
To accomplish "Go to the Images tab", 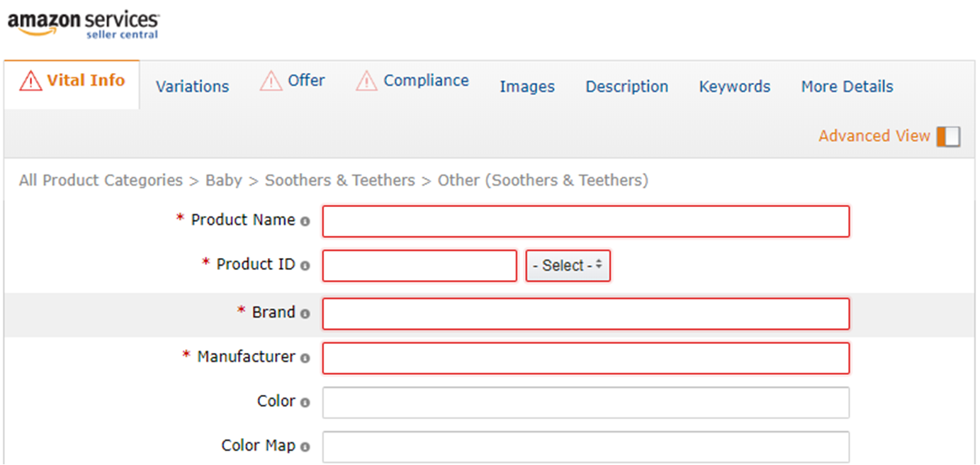I will 526,86.
